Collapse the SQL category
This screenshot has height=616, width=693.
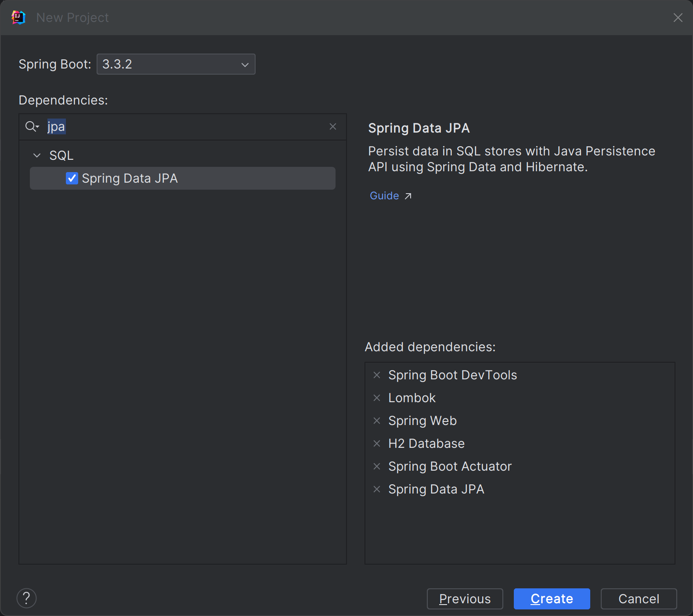(x=37, y=155)
